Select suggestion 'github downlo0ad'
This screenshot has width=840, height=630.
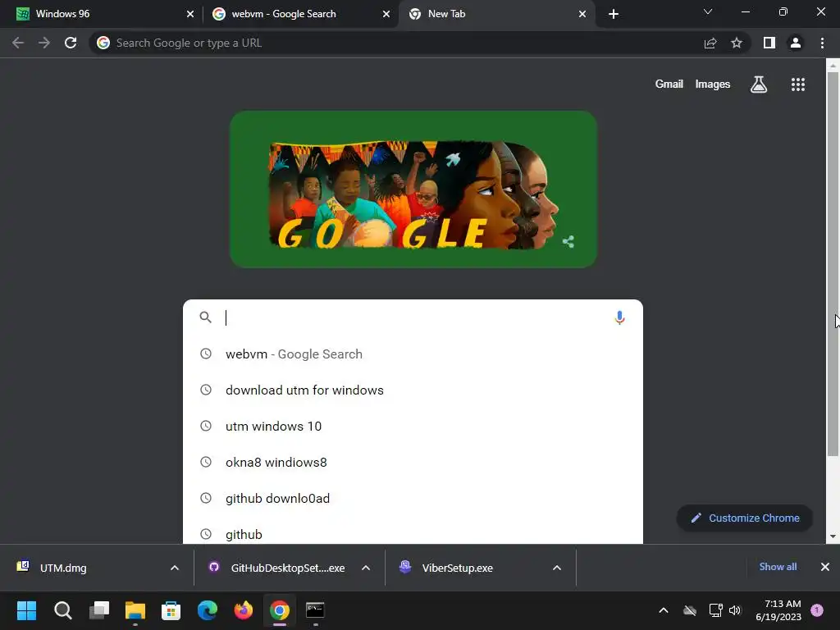coord(413,498)
